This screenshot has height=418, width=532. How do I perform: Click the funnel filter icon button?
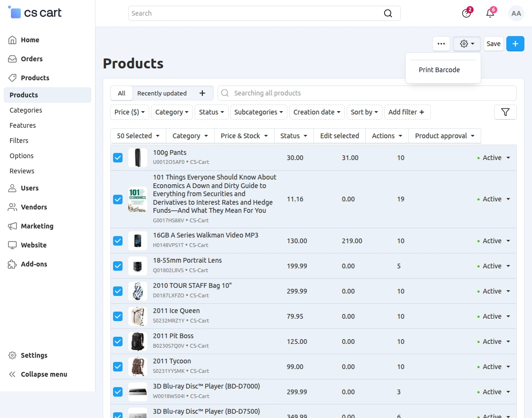[x=505, y=112]
